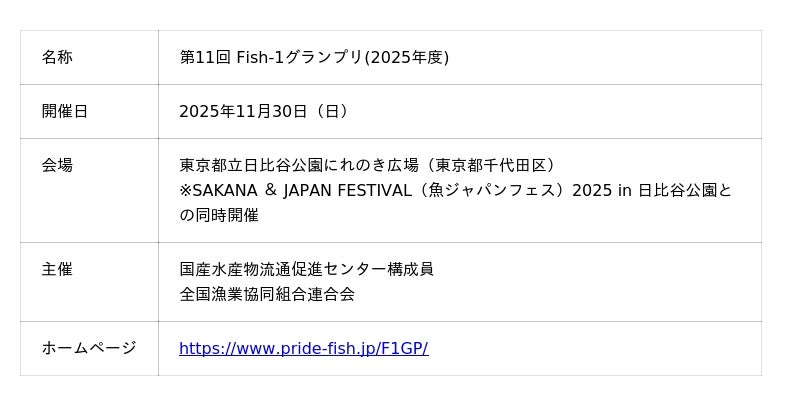Click the 会場 row label
Image resolution: width=800 pixels, height=406 pixels.
click(57, 166)
